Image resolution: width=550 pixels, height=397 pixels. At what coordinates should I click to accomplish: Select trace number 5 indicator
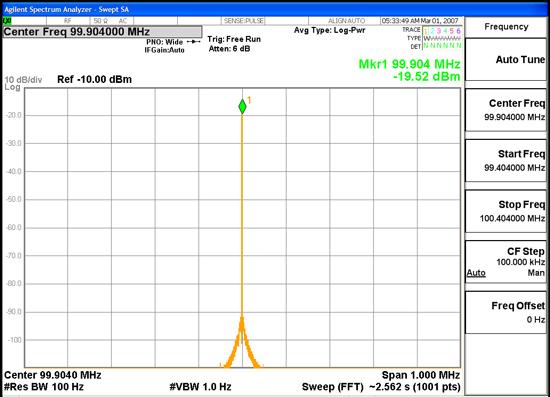(452, 31)
